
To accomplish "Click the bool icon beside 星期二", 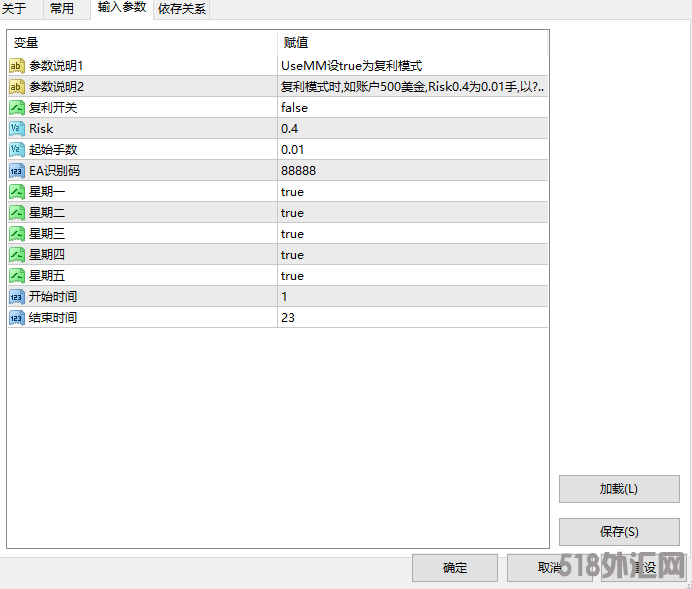I will coord(16,213).
